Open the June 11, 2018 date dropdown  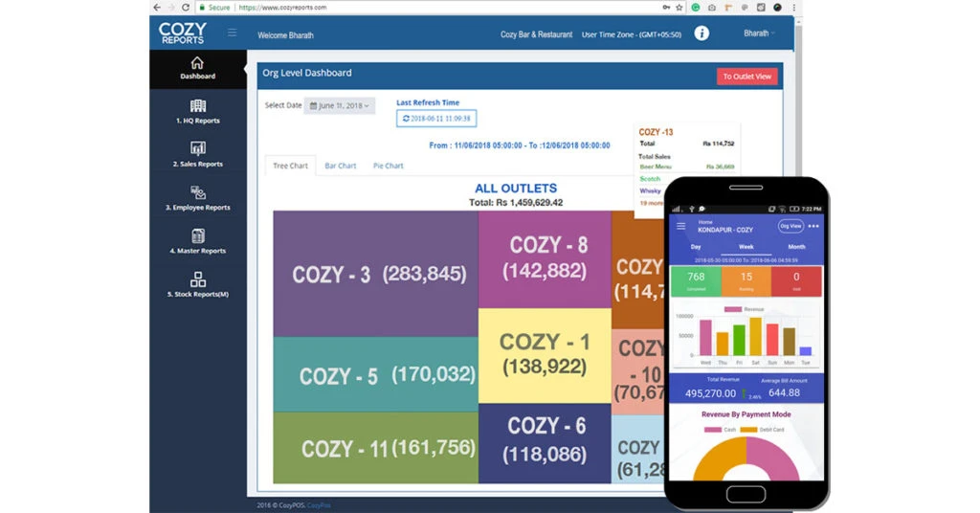coord(340,105)
